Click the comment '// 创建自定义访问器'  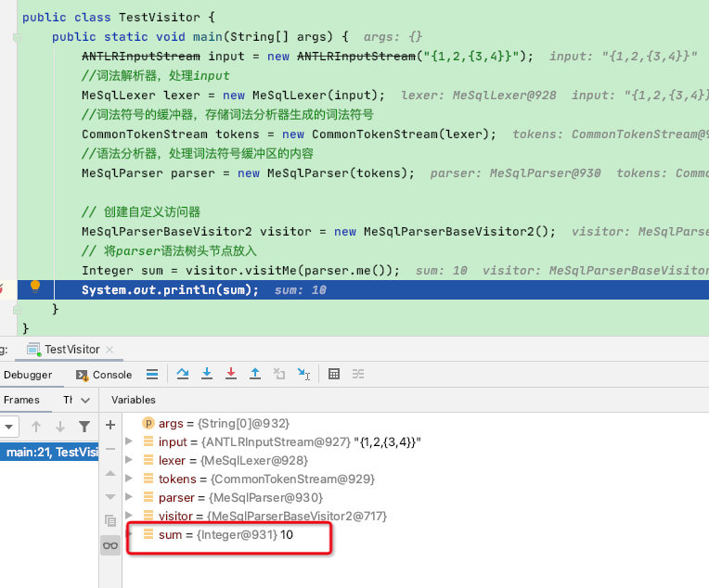point(141,212)
